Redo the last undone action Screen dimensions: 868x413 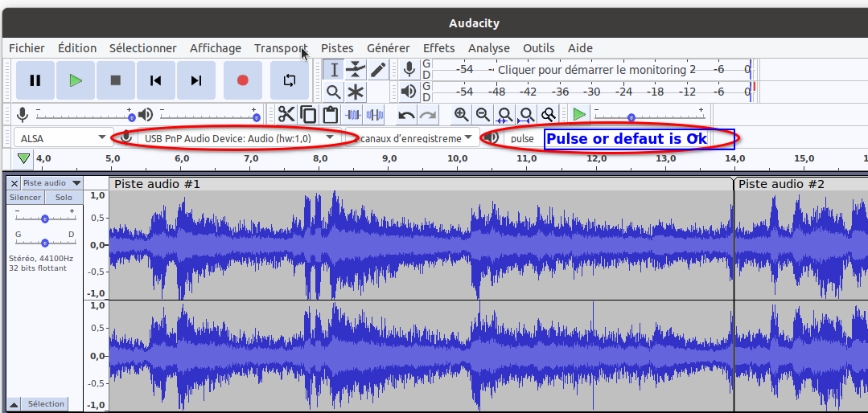428,115
